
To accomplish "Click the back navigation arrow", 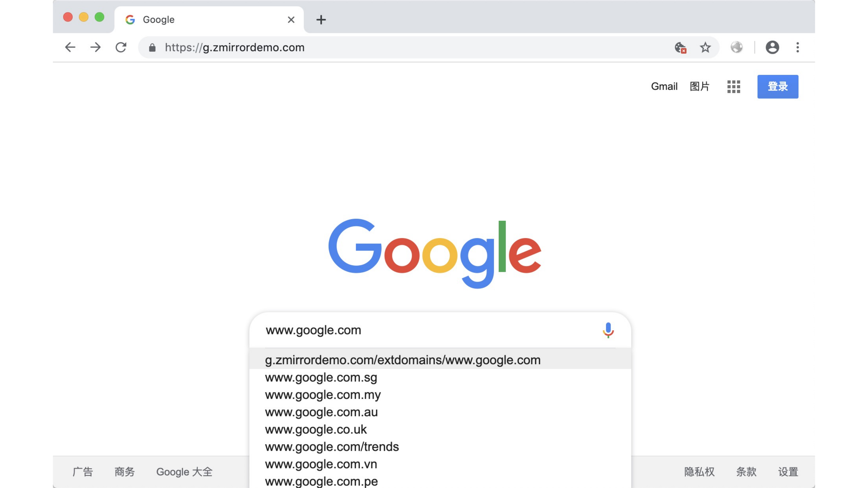I will click(x=70, y=47).
